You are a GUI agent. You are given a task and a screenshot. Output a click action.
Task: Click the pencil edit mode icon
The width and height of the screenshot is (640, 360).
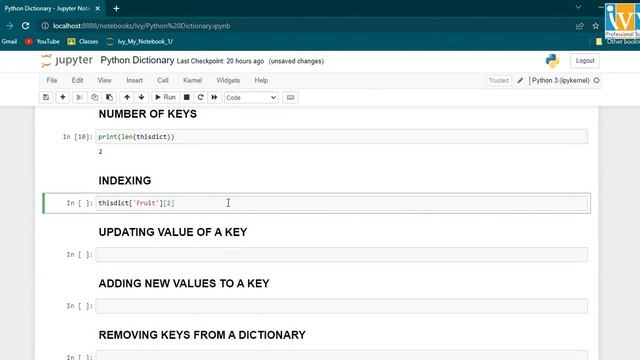click(x=520, y=80)
